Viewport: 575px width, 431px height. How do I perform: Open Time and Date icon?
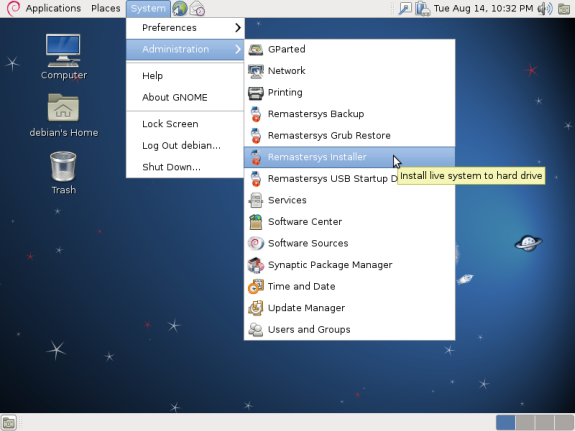pyautogui.click(x=256, y=286)
